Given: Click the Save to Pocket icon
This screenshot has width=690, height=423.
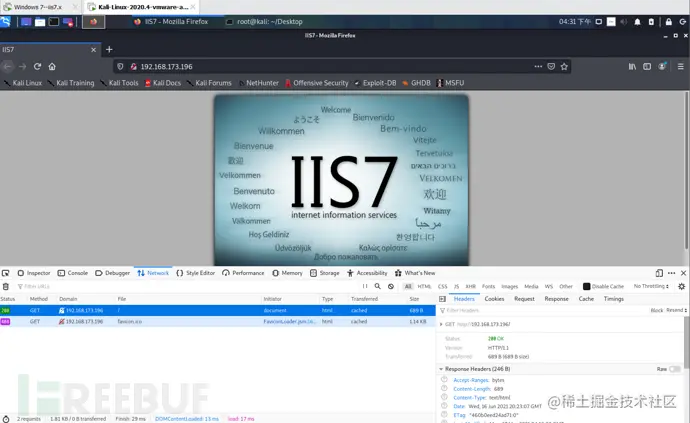Looking at the screenshot, I should pyautogui.click(x=551, y=66).
